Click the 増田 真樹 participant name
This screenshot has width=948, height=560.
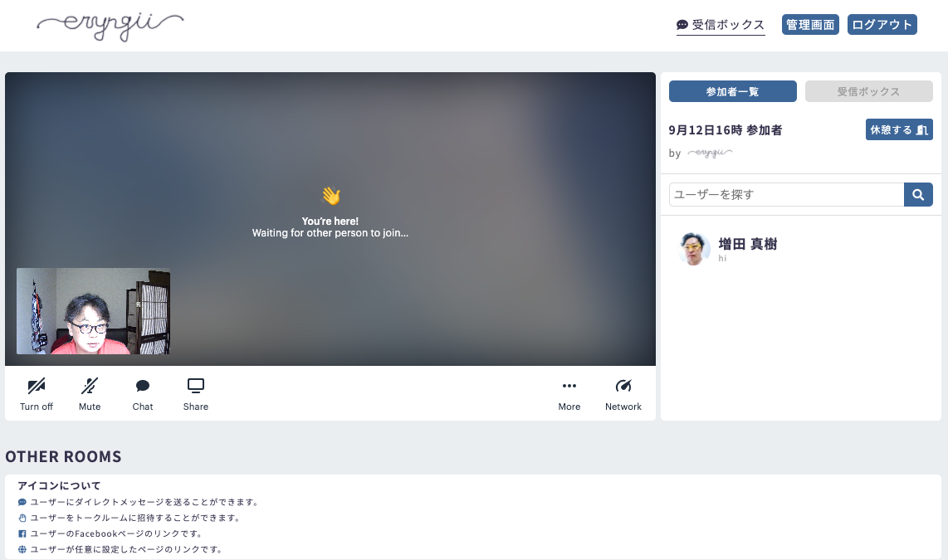pyautogui.click(x=747, y=244)
